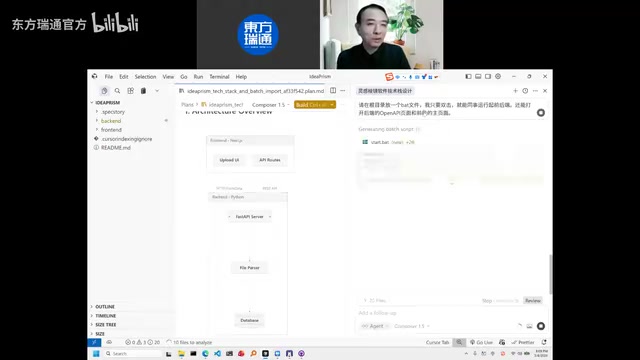Attach an image via the picture icon

pyautogui.click(x=529, y=326)
